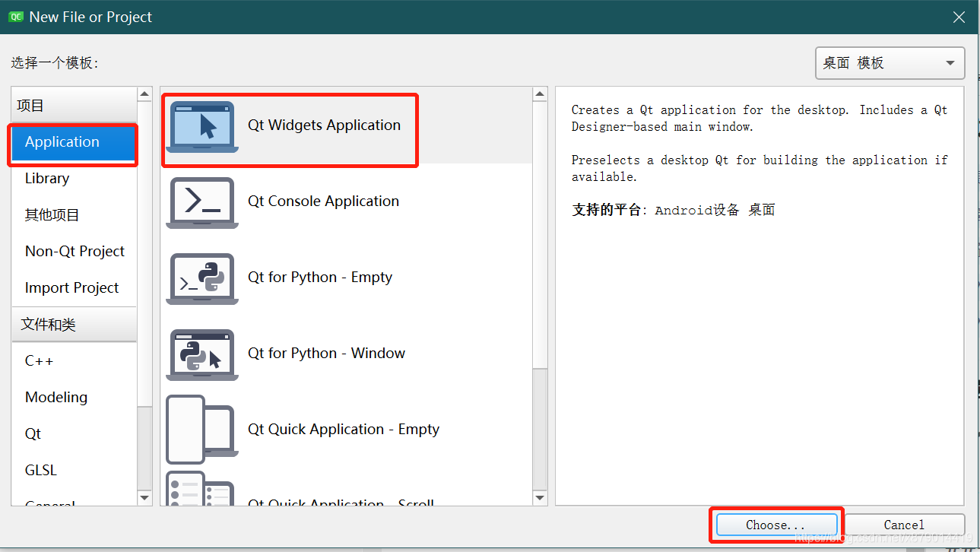Select Qt file category

74,434
